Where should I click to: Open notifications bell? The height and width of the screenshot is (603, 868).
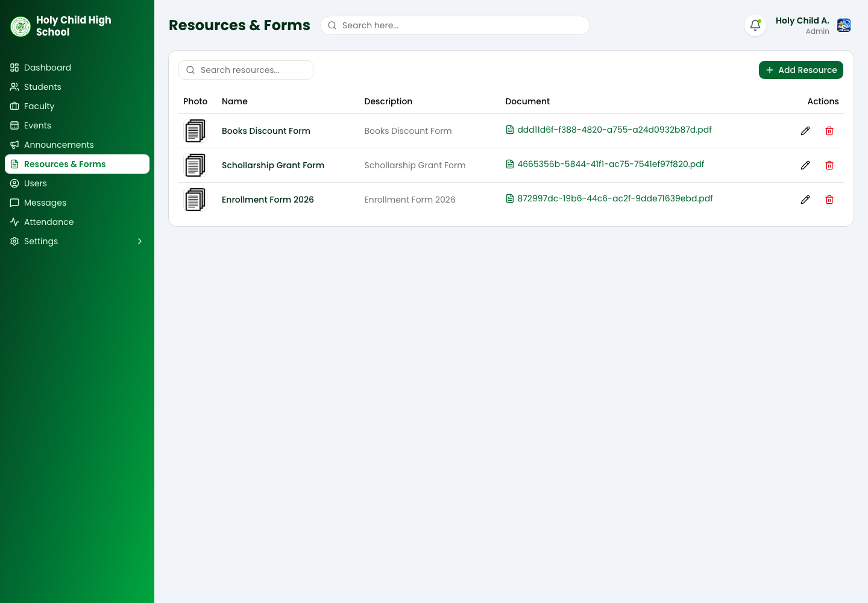[x=755, y=25]
